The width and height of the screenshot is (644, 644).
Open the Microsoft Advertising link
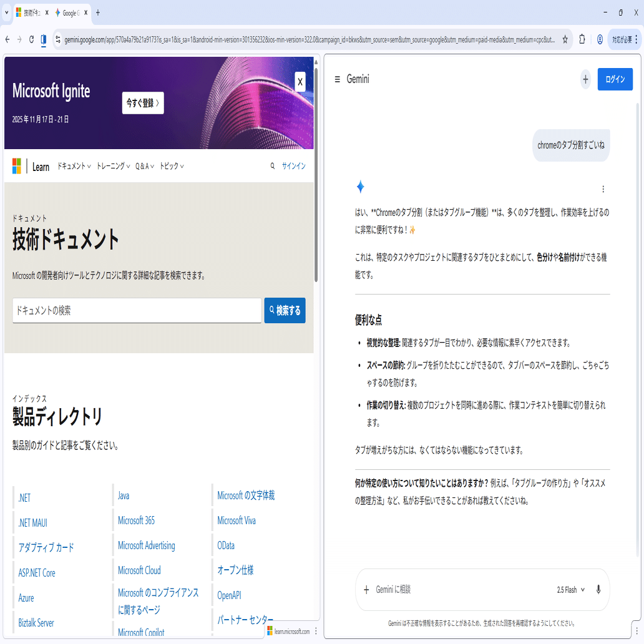coord(147,545)
